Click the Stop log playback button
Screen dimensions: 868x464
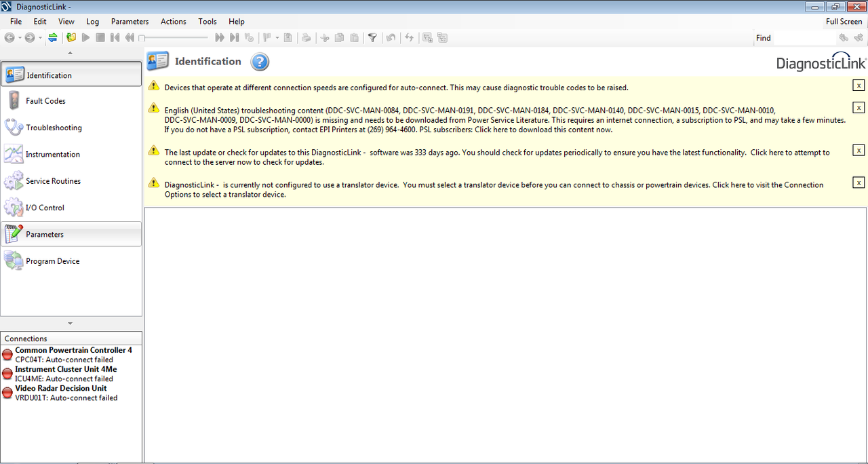click(x=100, y=38)
